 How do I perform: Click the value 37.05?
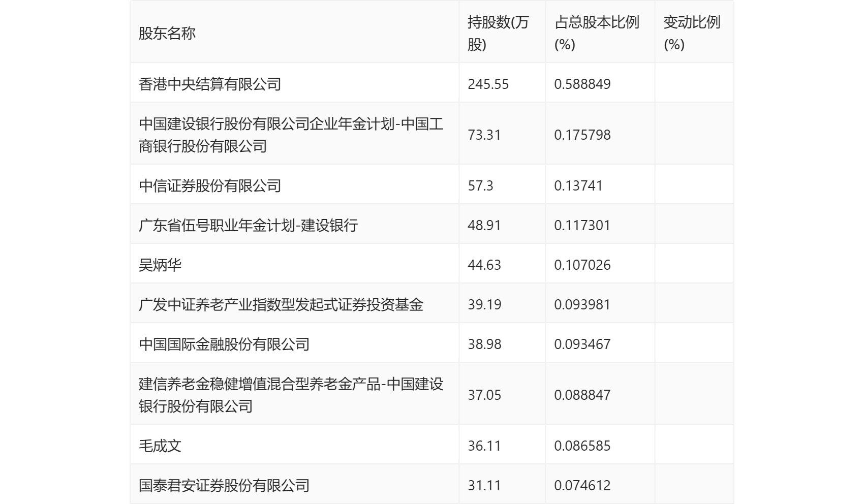(484, 395)
